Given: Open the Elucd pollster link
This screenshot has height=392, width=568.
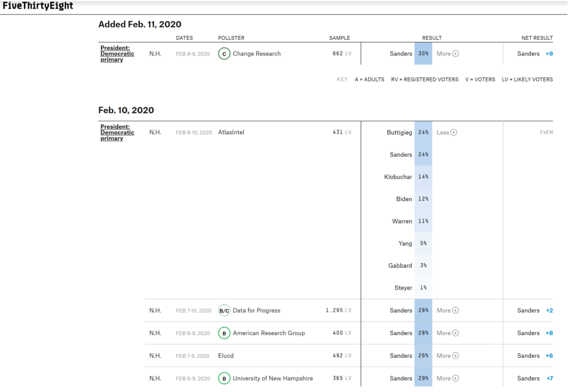Looking at the screenshot, I should 226,356.
